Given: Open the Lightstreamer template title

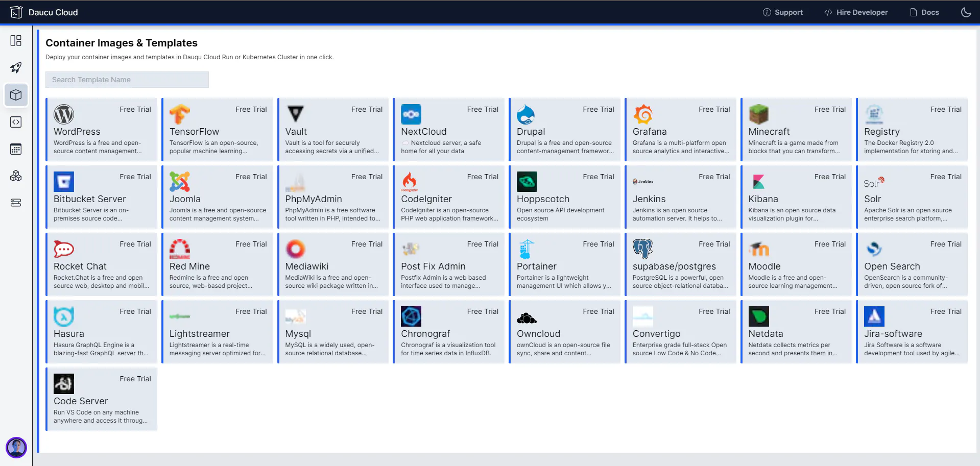Looking at the screenshot, I should tap(200, 334).
